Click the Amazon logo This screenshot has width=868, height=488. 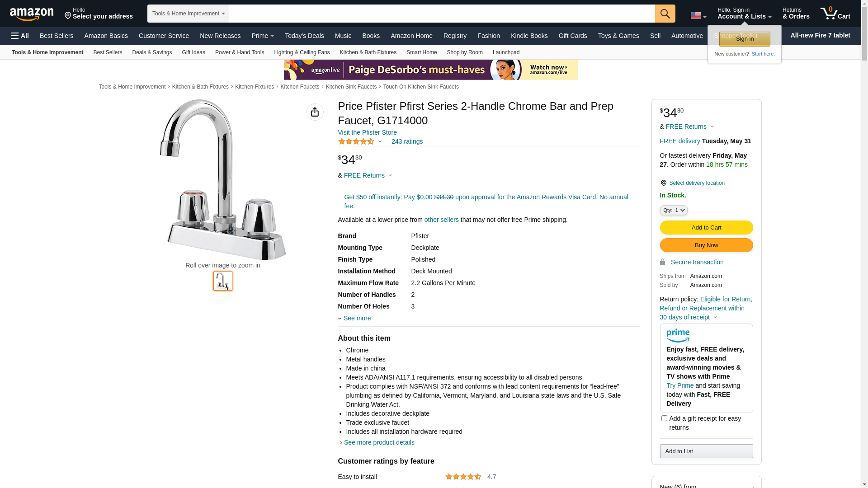[x=32, y=14]
